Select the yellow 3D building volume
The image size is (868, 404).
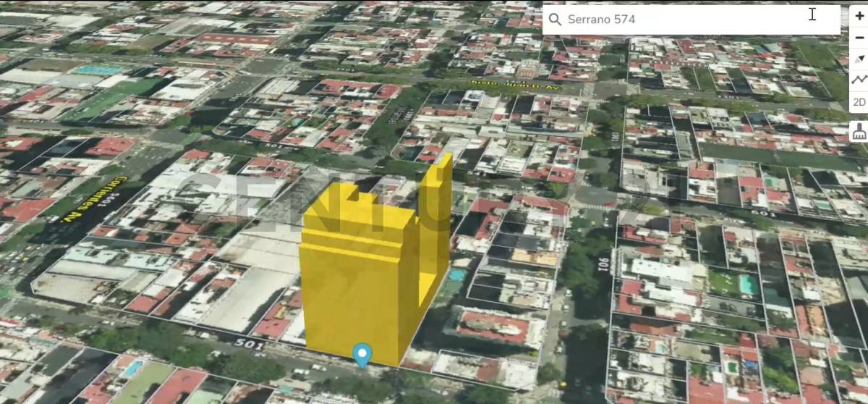(354, 282)
